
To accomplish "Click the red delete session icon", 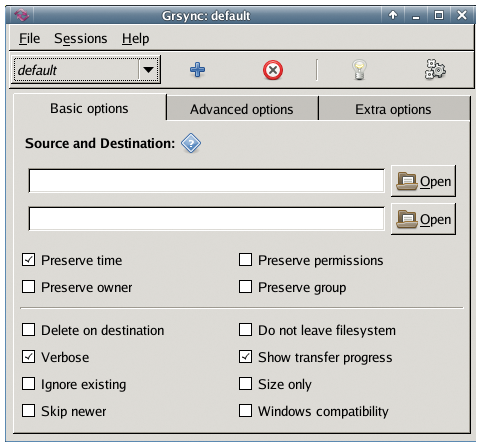I will tap(273, 70).
